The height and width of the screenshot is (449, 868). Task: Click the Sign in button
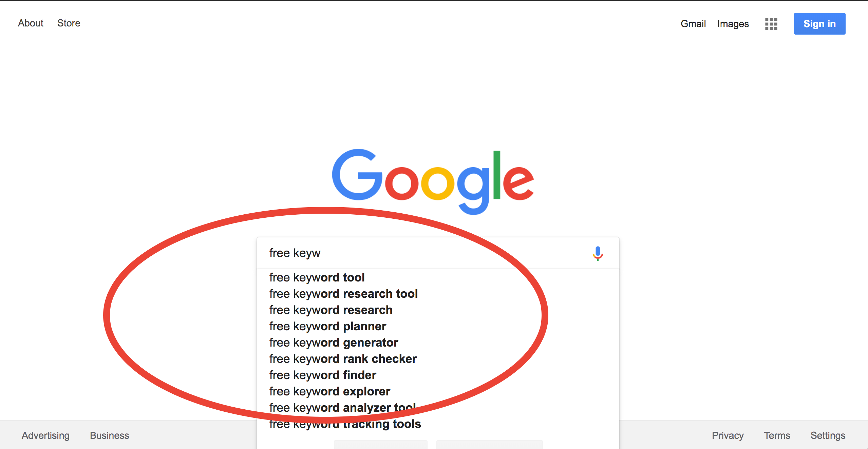click(820, 23)
